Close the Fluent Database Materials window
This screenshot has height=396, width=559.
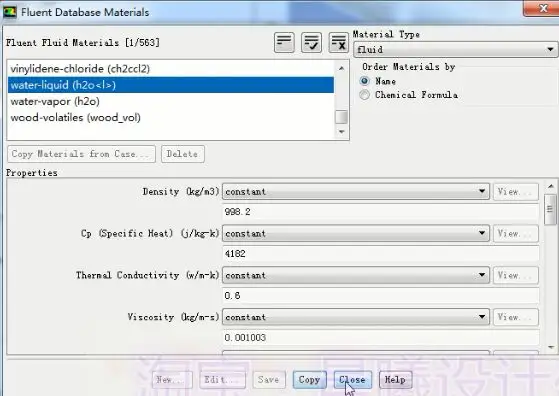click(542, 8)
